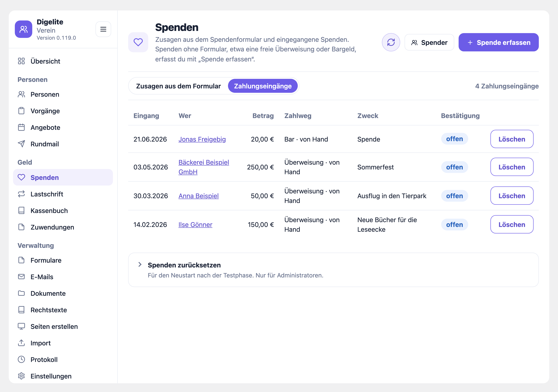Click the 4 Zahlungseingänge count text
Screen dimensions: 558x392
point(507,86)
